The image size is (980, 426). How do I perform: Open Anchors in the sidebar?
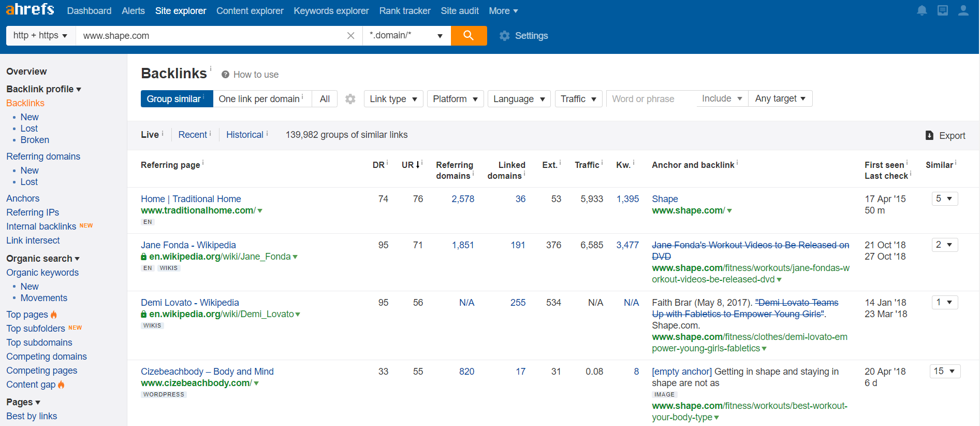coord(23,198)
